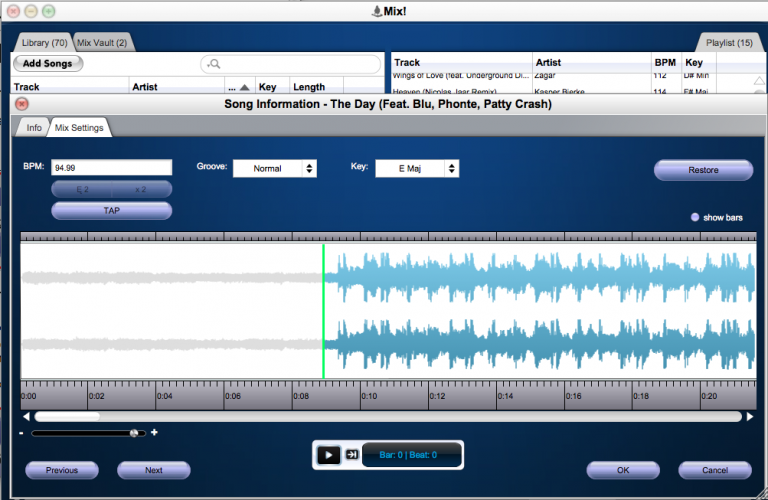Image resolution: width=768 pixels, height=500 pixels.
Task: Double the BPM with the x2 button
Action: click(141, 189)
